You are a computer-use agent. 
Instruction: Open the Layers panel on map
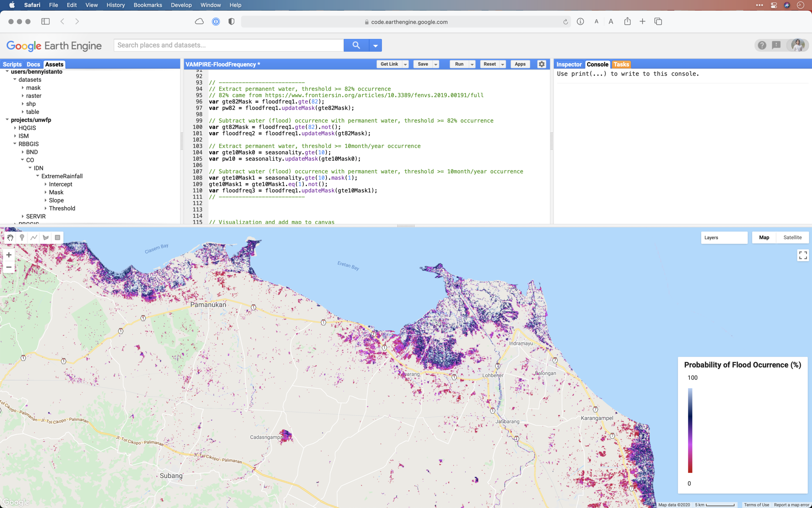pos(724,238)
